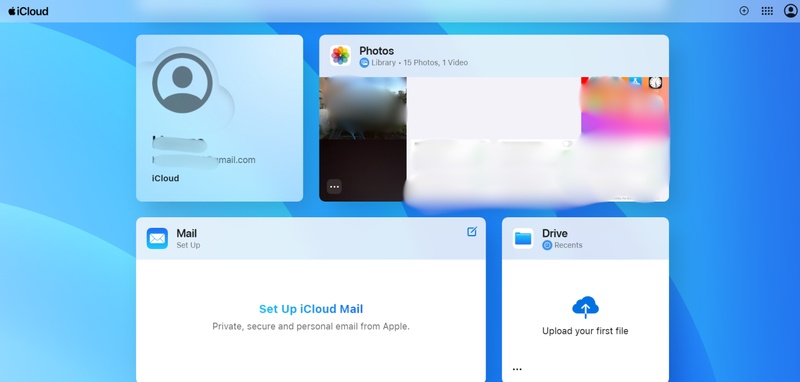Click the Mail tile title
The width and height of the screenshot is (800, 382).
click(186, 233)
